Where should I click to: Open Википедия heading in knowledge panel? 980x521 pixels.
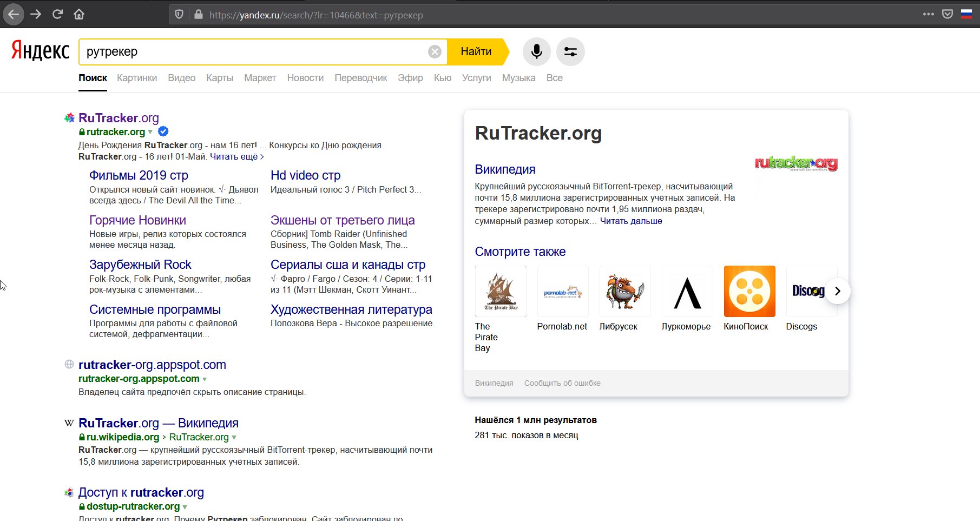(x=505, y=169)
